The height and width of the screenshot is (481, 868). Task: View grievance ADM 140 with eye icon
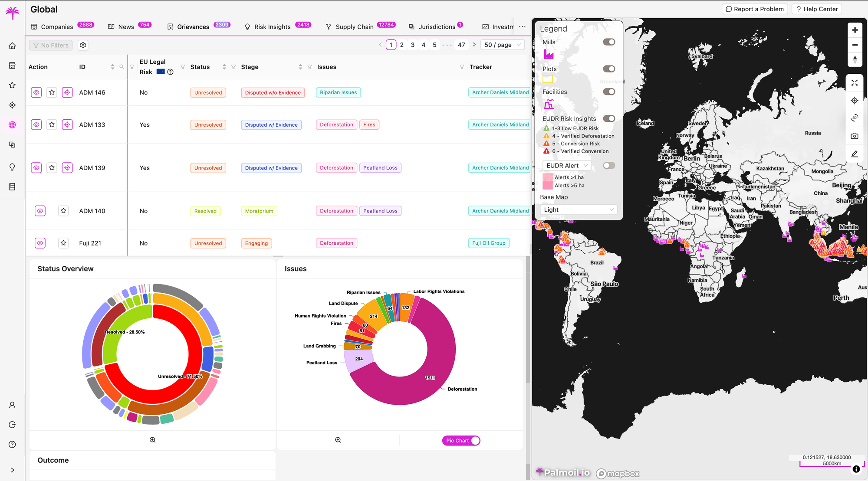pos(40,211)
